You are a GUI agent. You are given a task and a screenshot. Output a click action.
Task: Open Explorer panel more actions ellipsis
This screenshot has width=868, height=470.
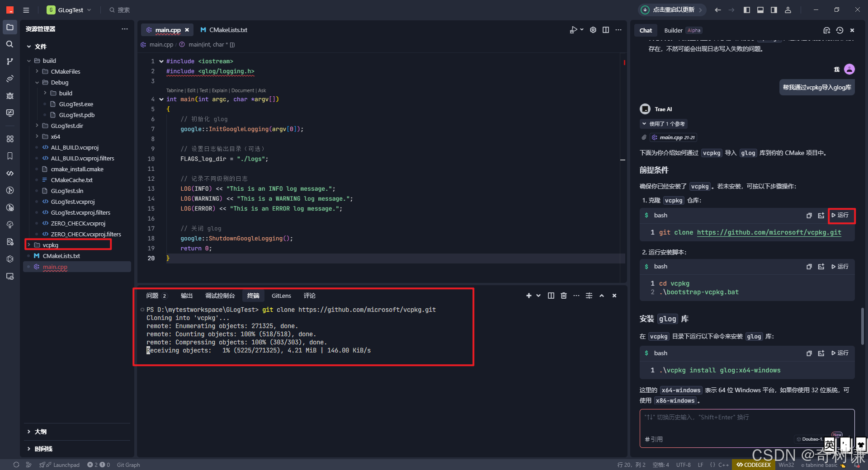pyautogui.click(x=125, y=29)
